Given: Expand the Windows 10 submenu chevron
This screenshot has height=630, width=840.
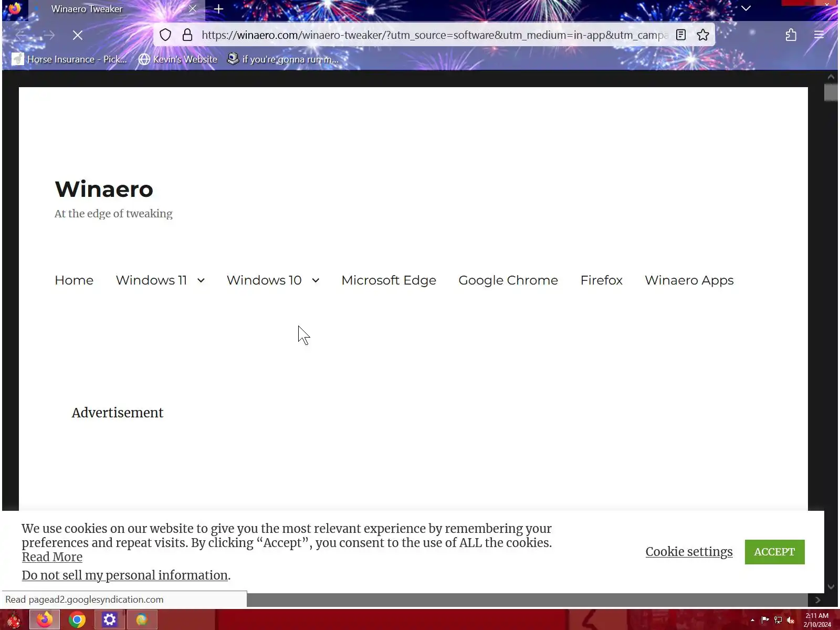Looking at the screenshot, I should 316,281.
